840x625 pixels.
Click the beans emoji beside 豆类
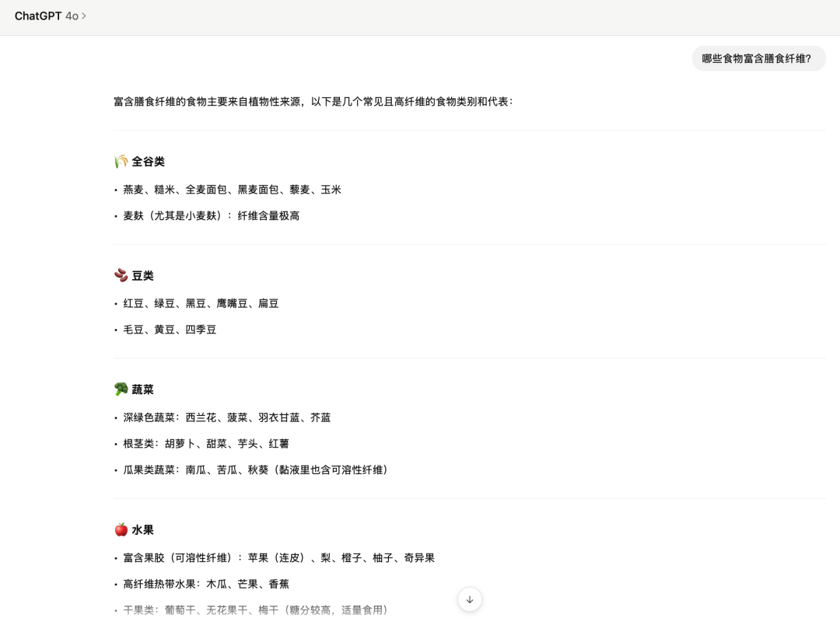[x=121, y=275]
